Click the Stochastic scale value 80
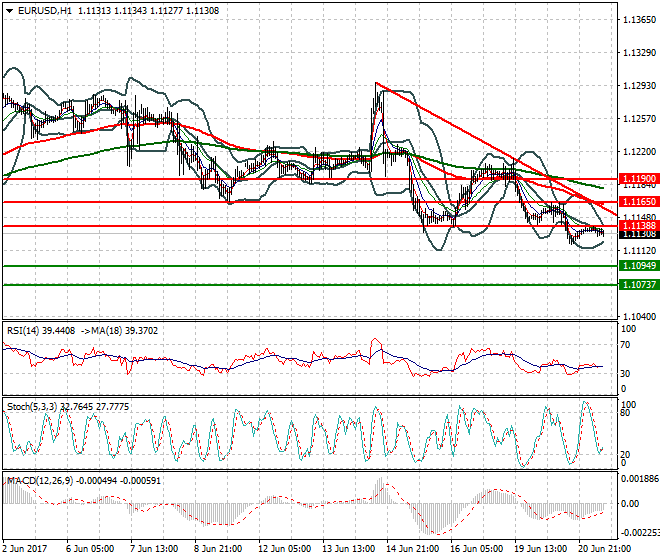The image size is (660, 560). pos(625,413)
